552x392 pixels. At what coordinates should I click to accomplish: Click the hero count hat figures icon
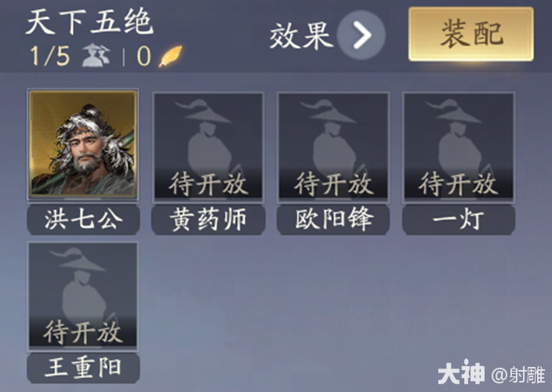coord(96,55)
